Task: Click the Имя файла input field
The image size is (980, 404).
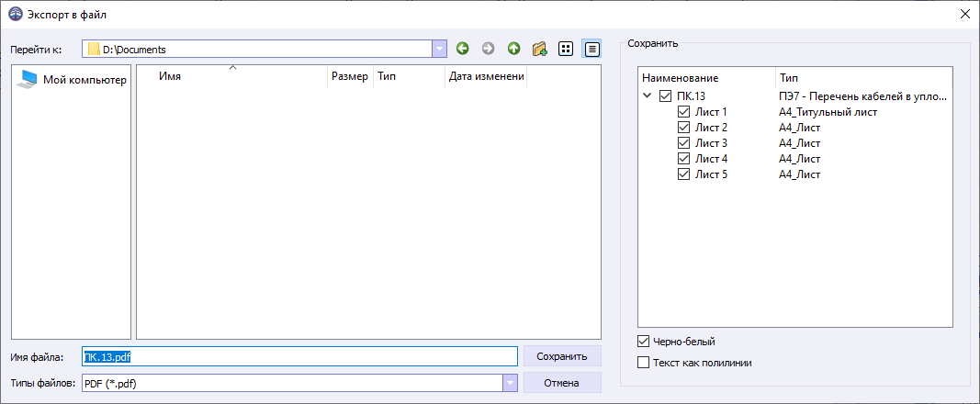Action: point(300,356)
